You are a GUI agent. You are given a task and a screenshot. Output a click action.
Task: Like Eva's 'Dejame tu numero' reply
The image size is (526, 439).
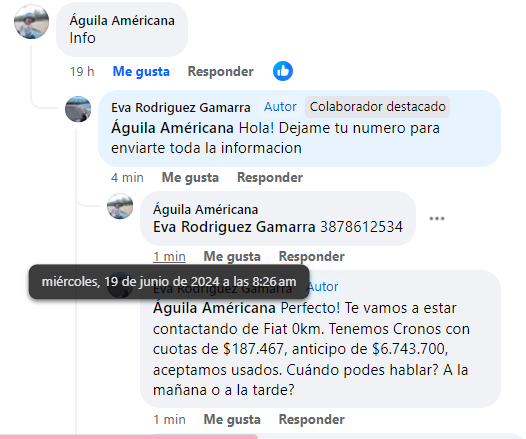click(x=190, y=177)
